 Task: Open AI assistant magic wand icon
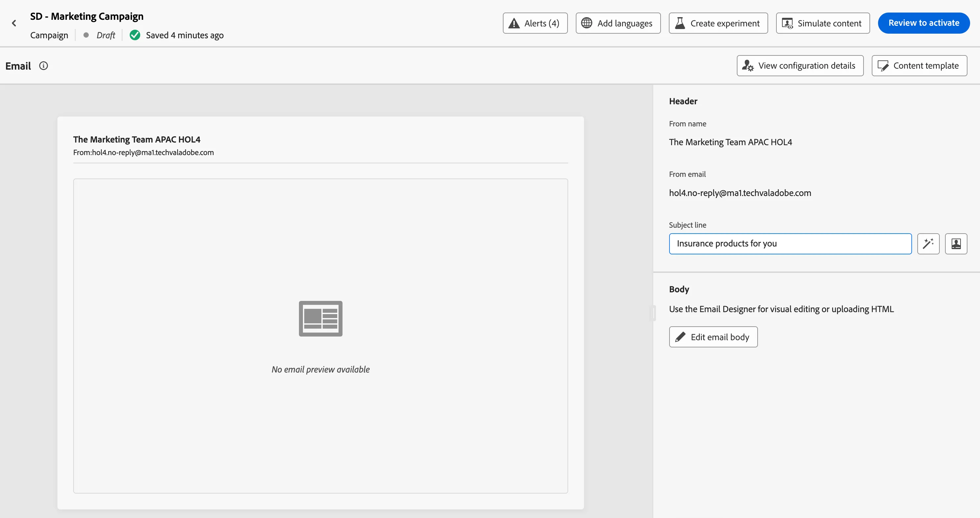(928, 243)
